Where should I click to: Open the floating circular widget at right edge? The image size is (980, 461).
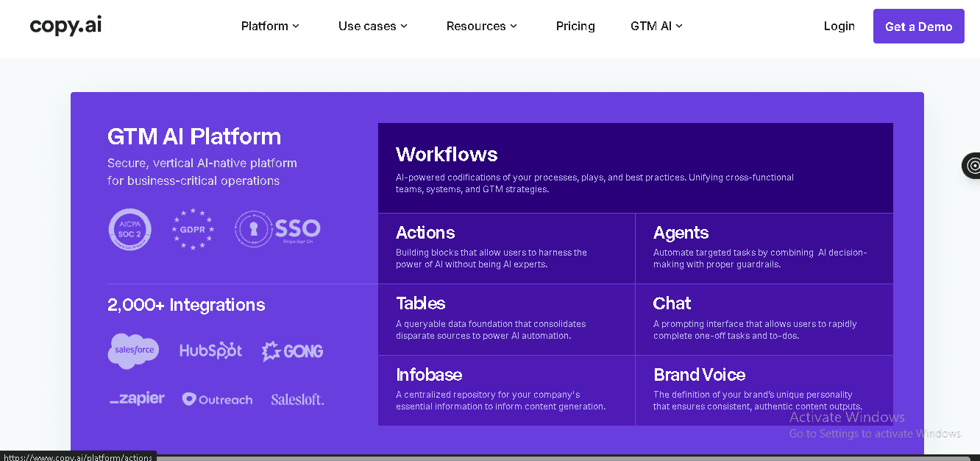pyautogui.click(x=973, y=166)
